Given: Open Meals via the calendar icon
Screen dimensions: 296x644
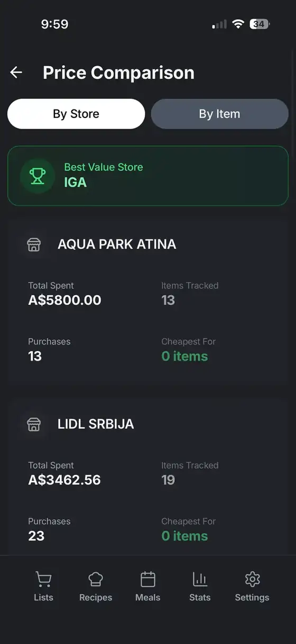Looking at the screenshot, I should pos(148,579).
